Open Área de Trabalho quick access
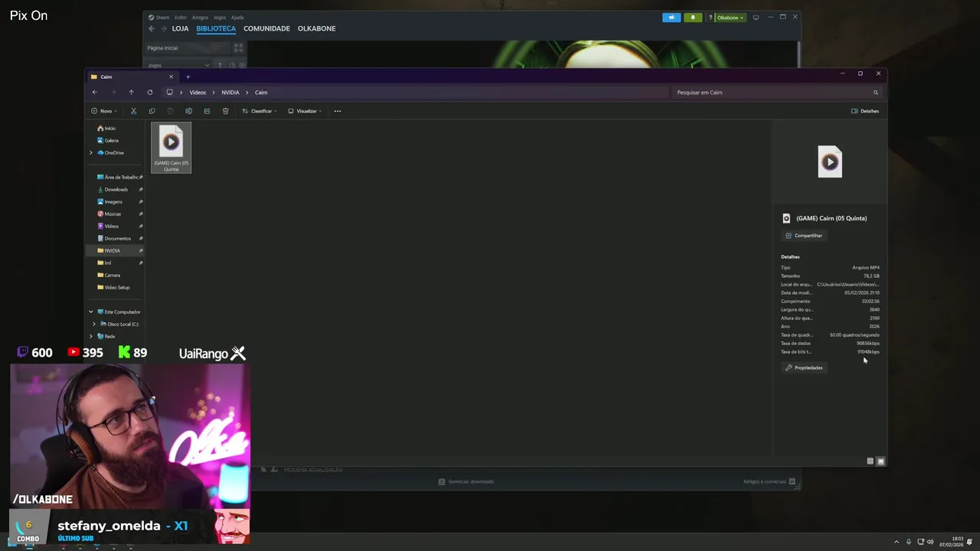Image resolution: width=980 pixels, height=551 pixels. tap(118, 178)
